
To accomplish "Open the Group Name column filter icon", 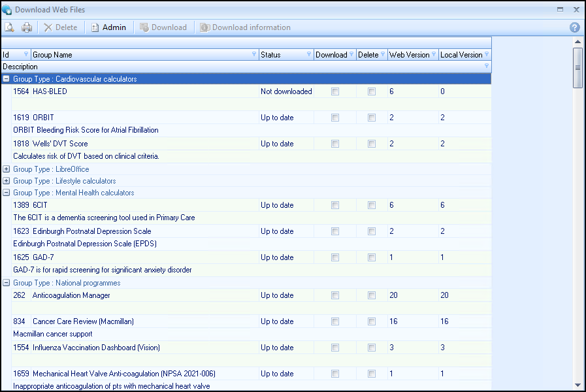I will (254, 55).
